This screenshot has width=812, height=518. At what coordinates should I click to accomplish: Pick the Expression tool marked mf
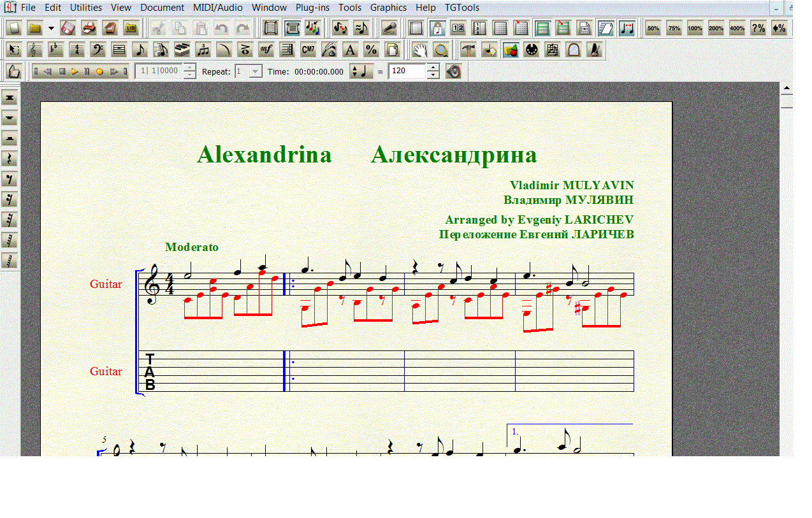pyautogui.click(x=266, y=50)
